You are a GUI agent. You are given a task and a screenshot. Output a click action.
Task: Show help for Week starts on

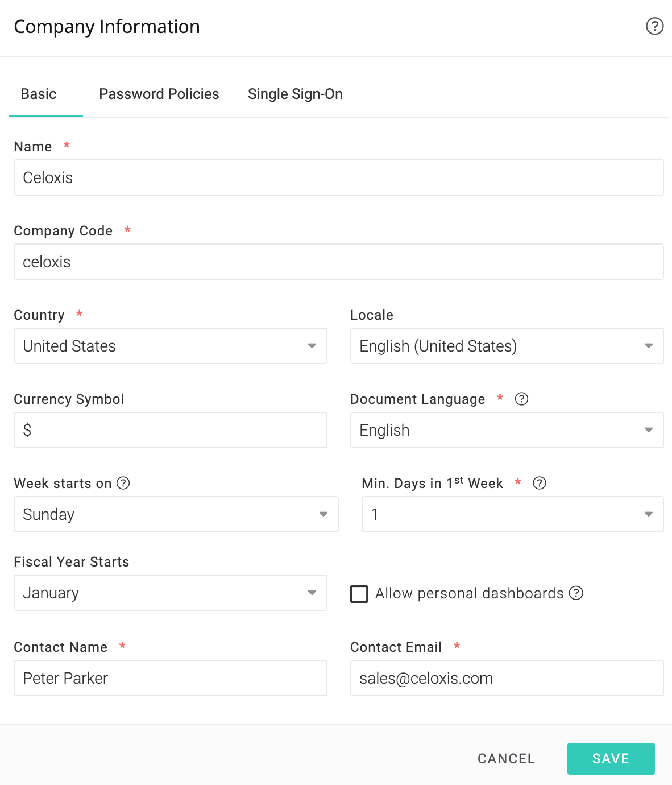(x=123, y=483)
